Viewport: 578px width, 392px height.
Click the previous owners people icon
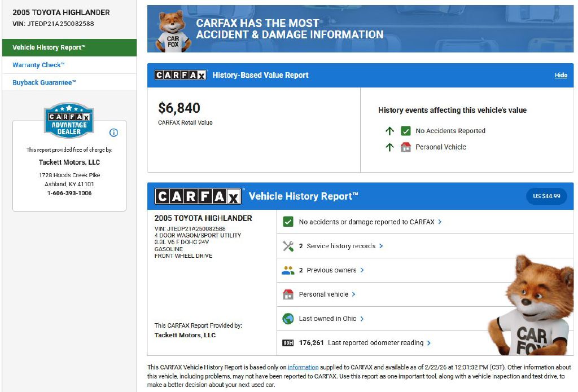coord(288,270)
